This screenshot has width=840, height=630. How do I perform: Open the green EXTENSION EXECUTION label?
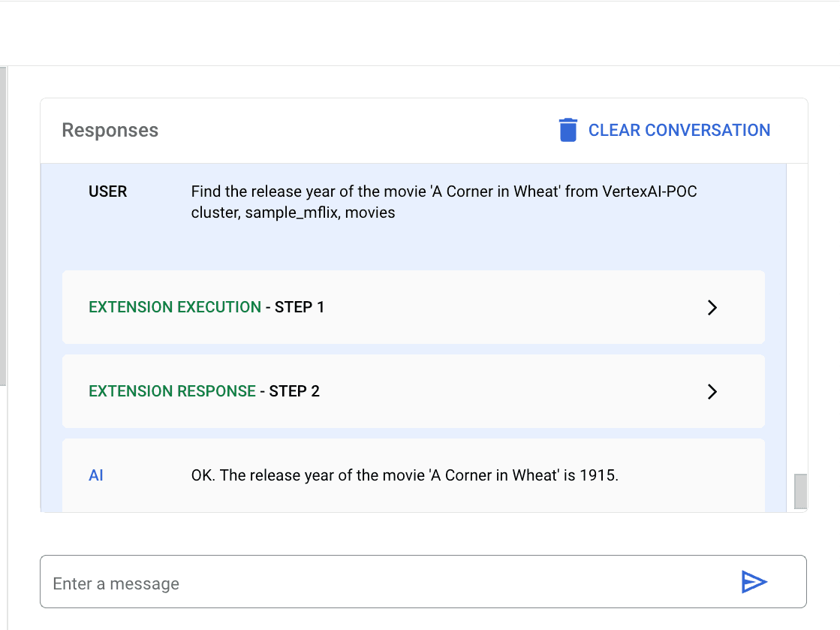pyautogui.click(x=175, y=307)
